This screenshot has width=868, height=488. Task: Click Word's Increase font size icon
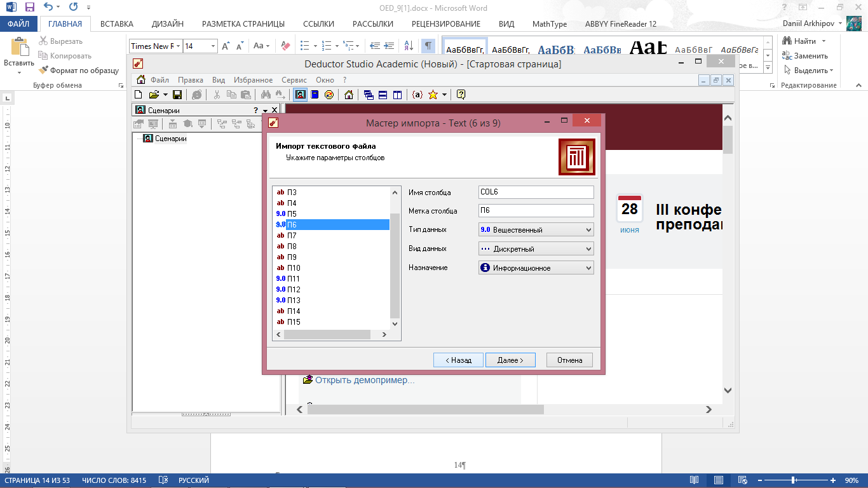(x=226, y=46)
